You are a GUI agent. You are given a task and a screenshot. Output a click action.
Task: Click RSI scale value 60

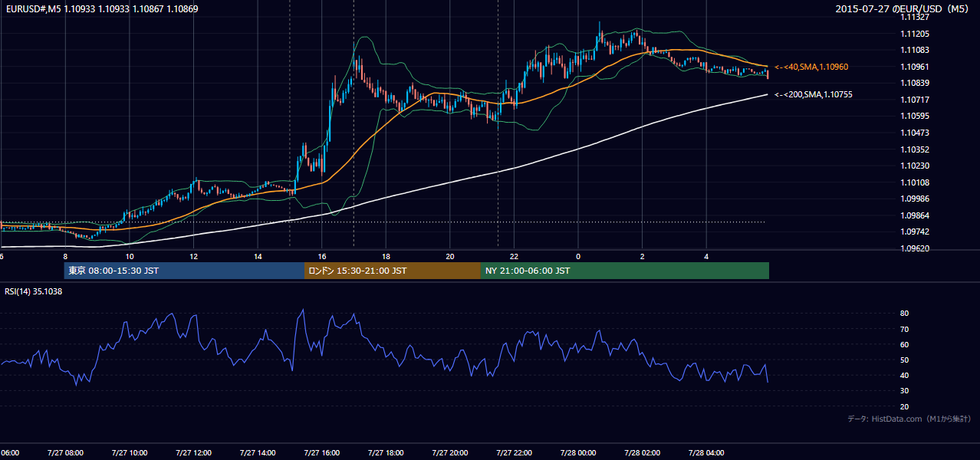[904, 344]
